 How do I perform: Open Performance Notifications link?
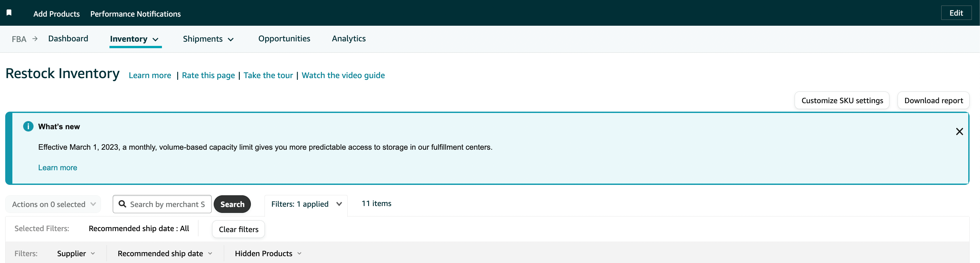(x=136, y=14)
